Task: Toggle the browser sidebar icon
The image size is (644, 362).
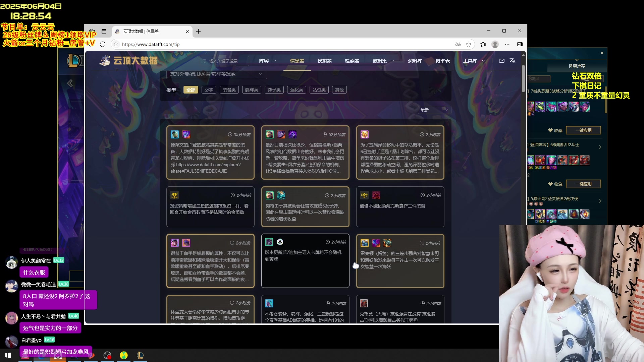Action: click(x=520, y=44)
